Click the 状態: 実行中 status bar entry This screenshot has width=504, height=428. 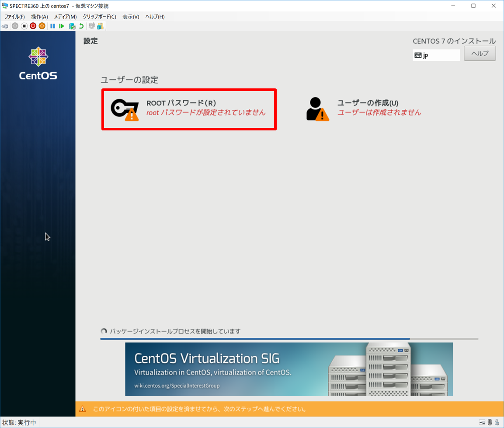(x=19, y=422)
